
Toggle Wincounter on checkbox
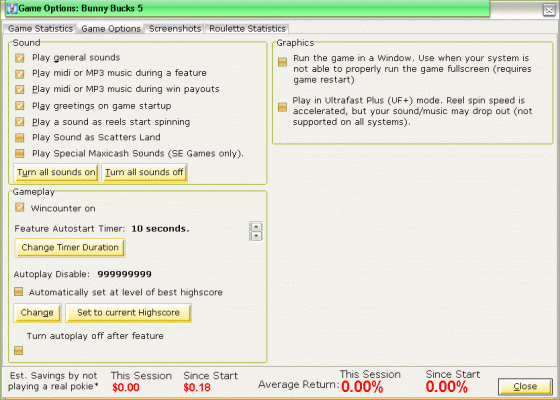click(x=20, y=208)
